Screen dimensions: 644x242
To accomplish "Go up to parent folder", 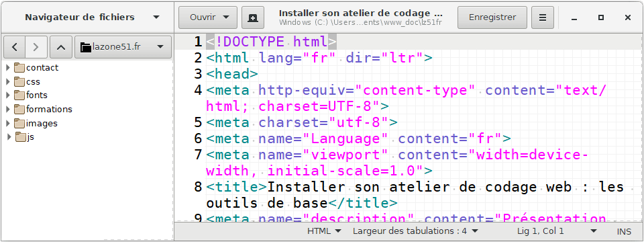I will (61, 47).
